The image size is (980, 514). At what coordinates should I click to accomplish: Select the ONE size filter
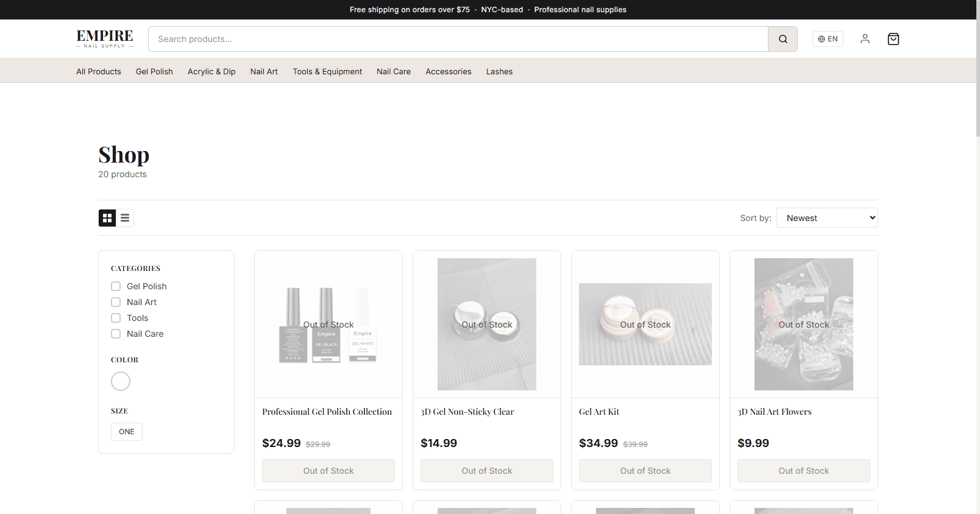[x=127, y=432]
